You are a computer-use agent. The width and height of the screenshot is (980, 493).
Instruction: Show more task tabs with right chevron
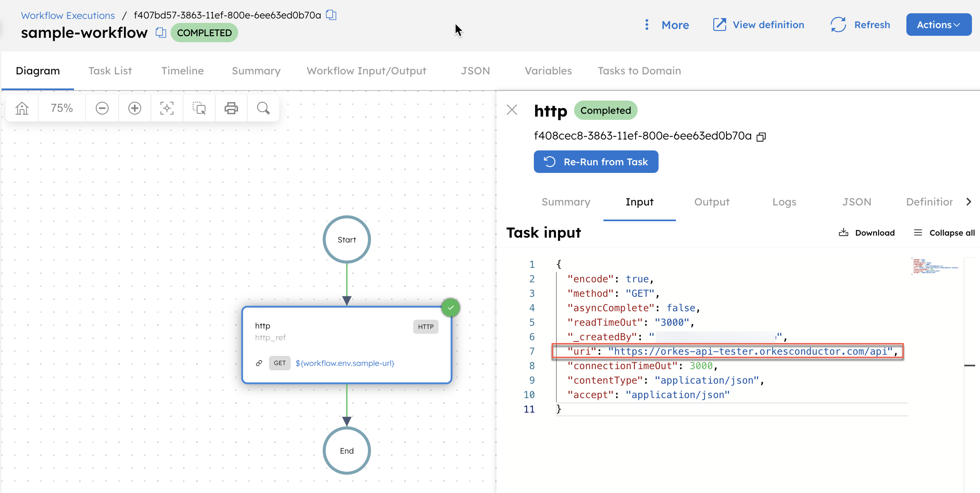pos(969,202)
